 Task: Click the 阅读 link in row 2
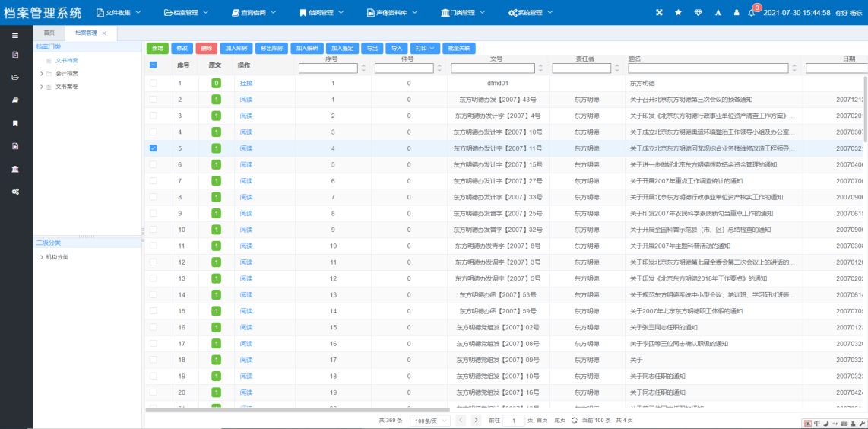[x=246, y=100]
